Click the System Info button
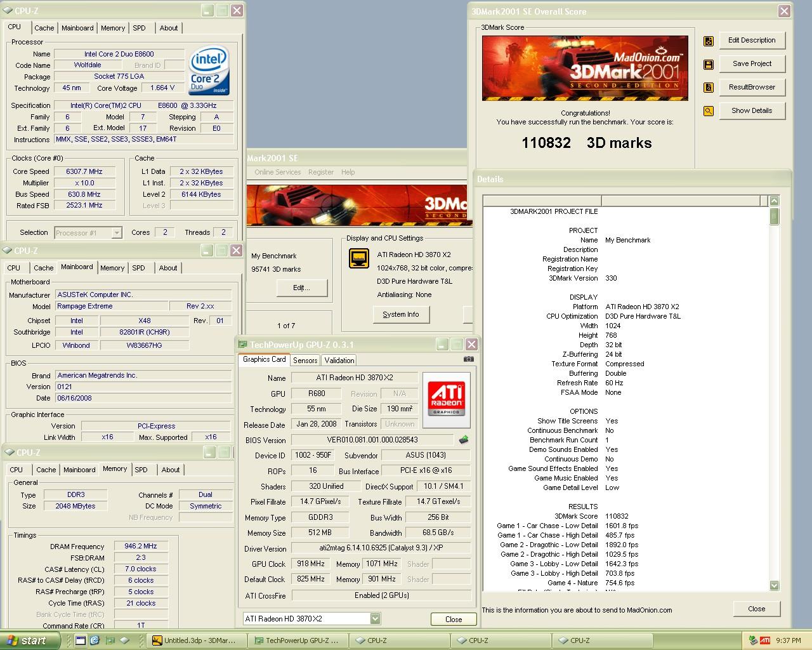Screen dimensions: 812x650 click(401, 314)
